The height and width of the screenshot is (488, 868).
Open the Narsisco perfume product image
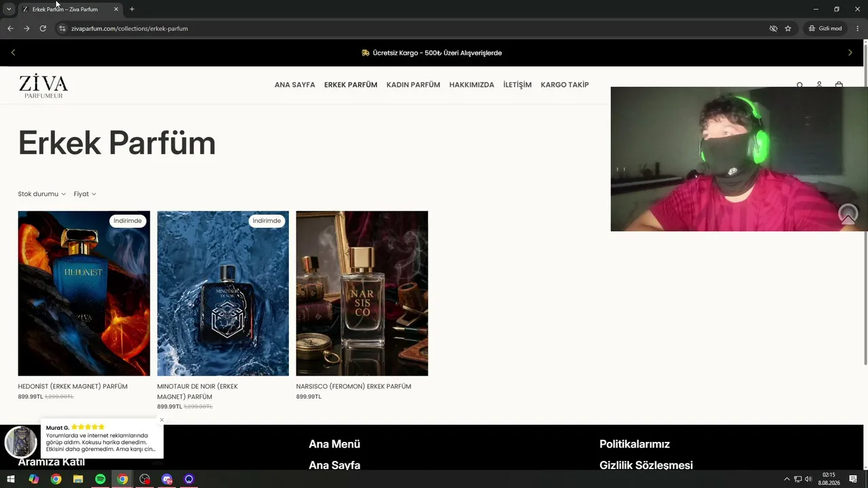[x=362, y=293]
